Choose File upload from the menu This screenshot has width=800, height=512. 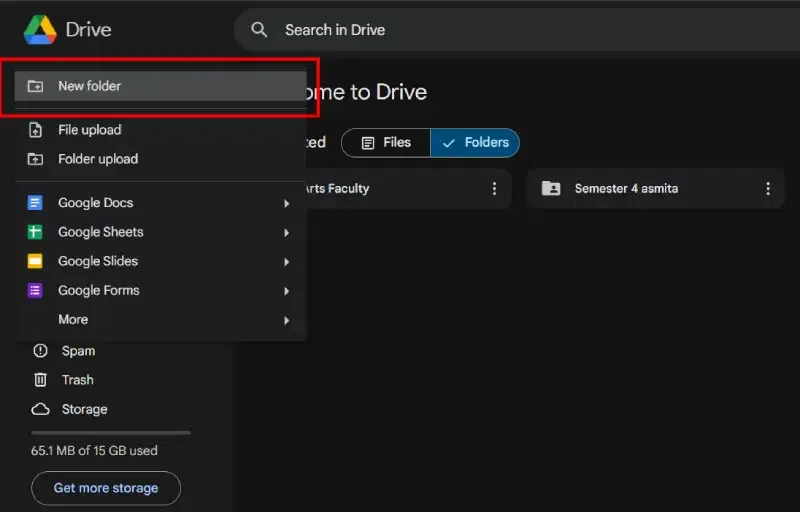point(160,130)
